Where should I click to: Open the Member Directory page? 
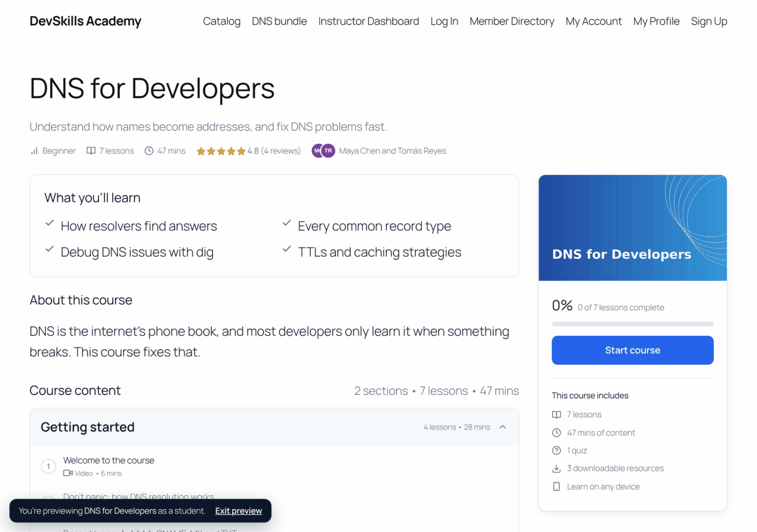click(x=512, y=21)
